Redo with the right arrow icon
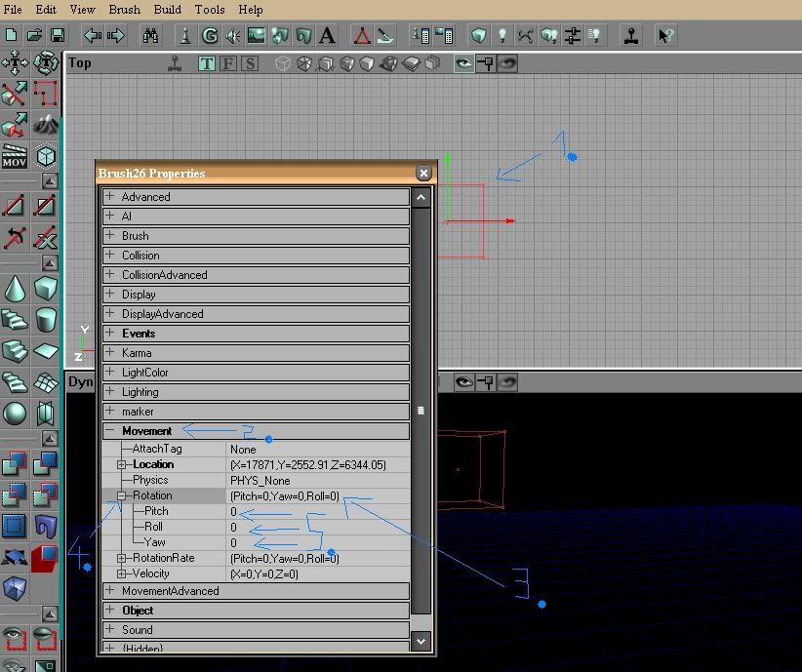The width and height of the screenshot is (802, 672). tap(116, 35)
